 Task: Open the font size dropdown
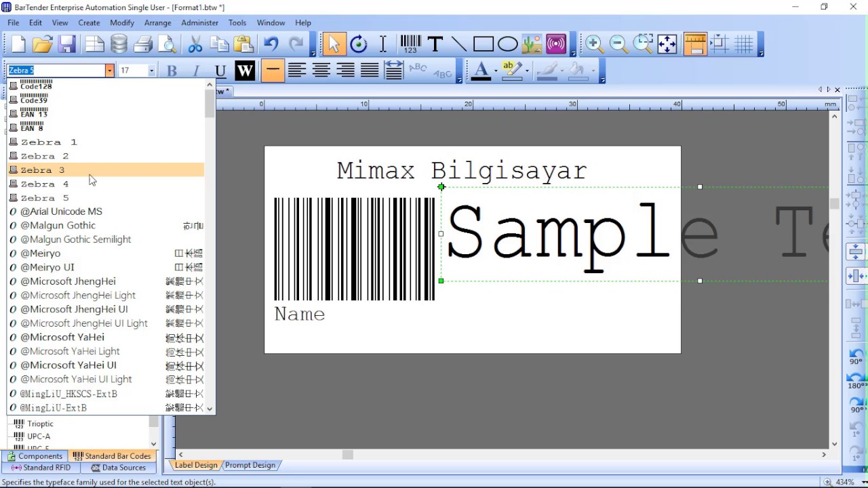pos(151,70)
